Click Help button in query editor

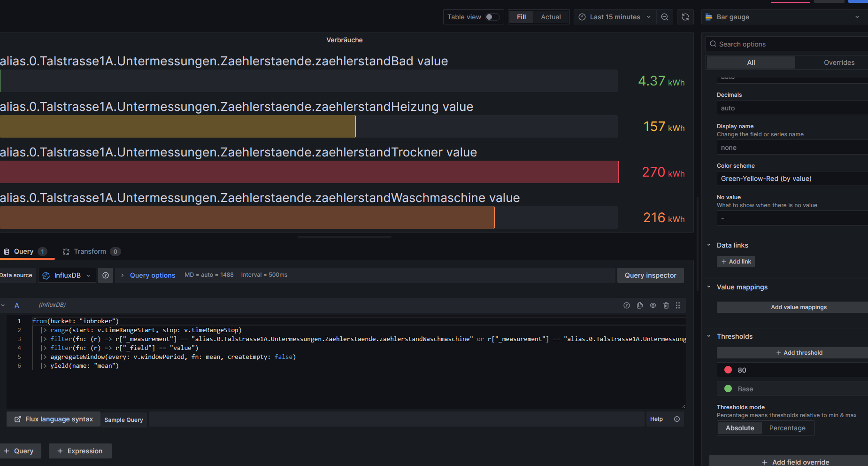656,419
